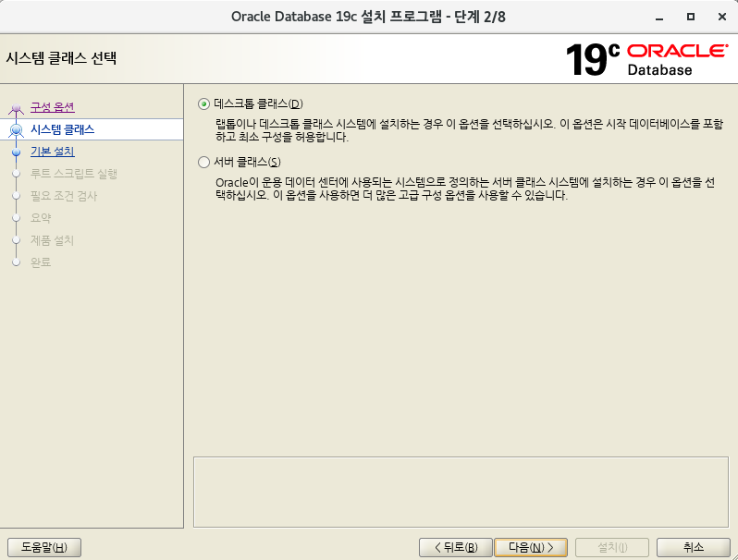Open the 기본 설치 step link
Screen dimensions: 738x560
click(52, 152)
